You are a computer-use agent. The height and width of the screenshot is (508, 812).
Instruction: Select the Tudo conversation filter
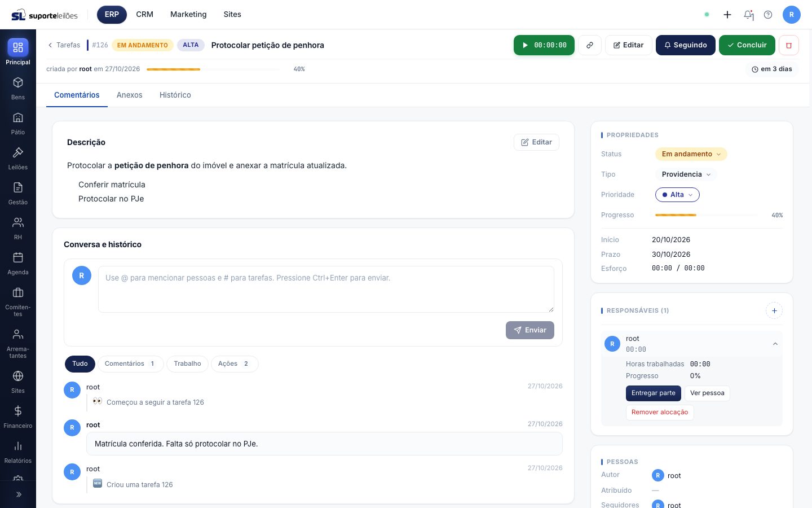[80, 364]
